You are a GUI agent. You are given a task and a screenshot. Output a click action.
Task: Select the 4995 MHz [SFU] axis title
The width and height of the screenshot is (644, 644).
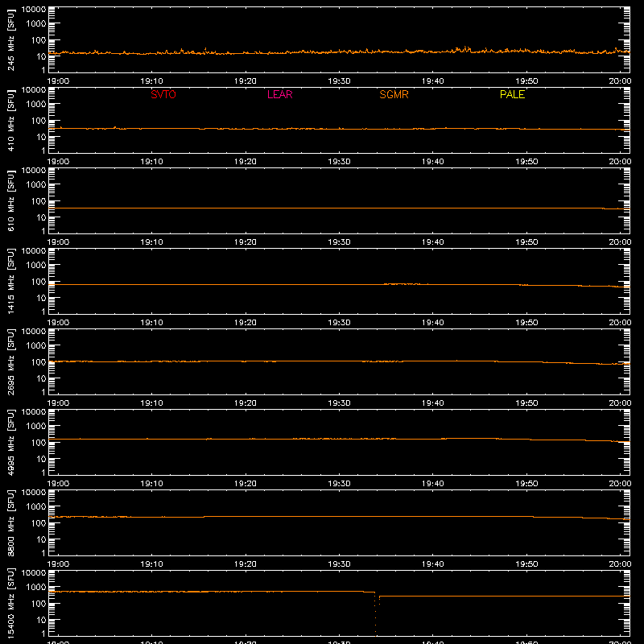coord(10,443)
